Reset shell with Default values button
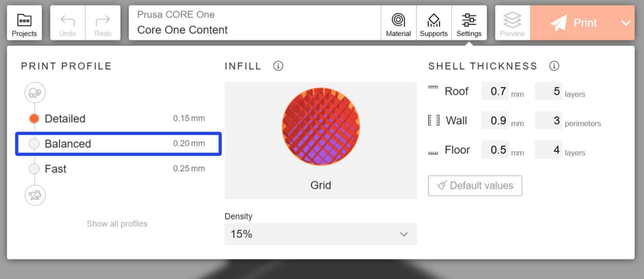This screenshot has height=279, width=644. (475, 186)
